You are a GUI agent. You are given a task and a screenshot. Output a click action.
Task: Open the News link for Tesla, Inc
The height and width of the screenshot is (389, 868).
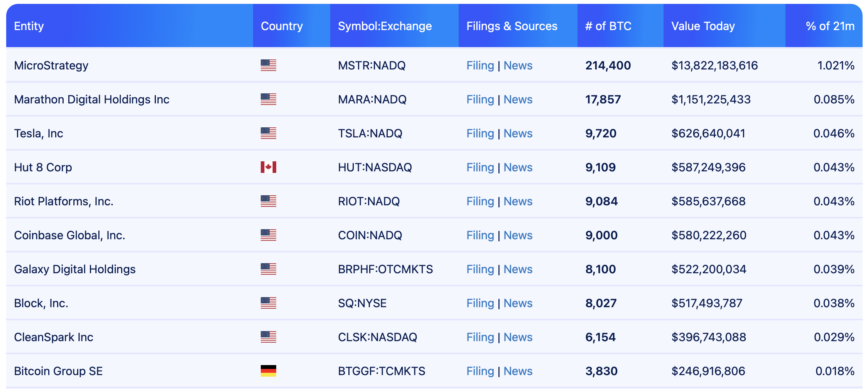tap(518, 133)
